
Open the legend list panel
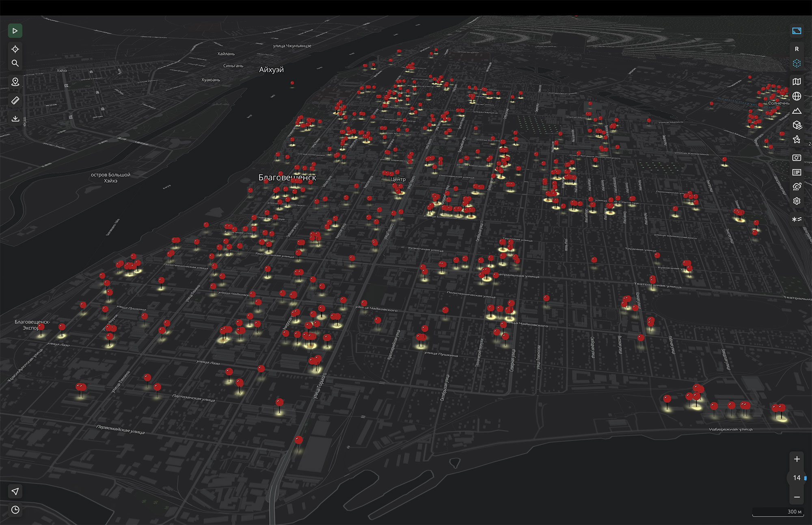(797, 172)
